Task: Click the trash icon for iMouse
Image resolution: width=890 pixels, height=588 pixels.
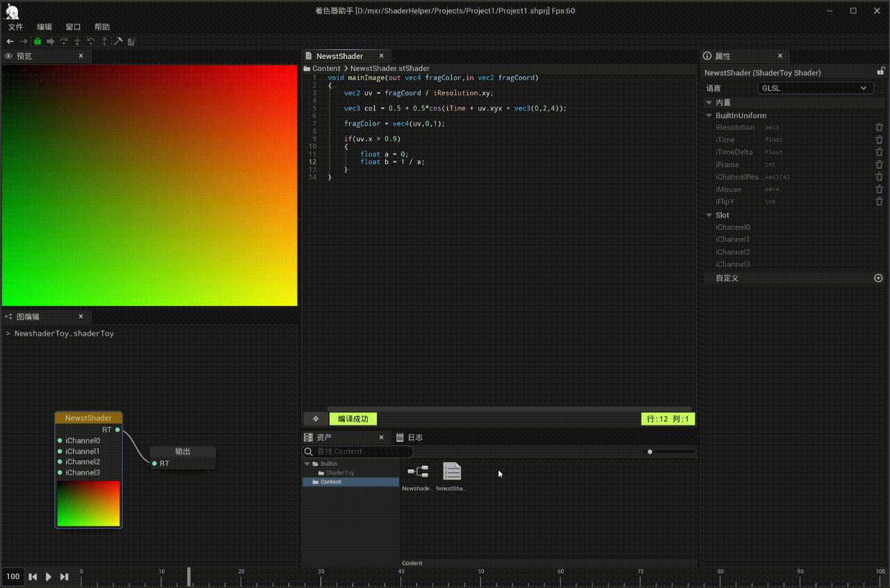Action: click(879, 189)
